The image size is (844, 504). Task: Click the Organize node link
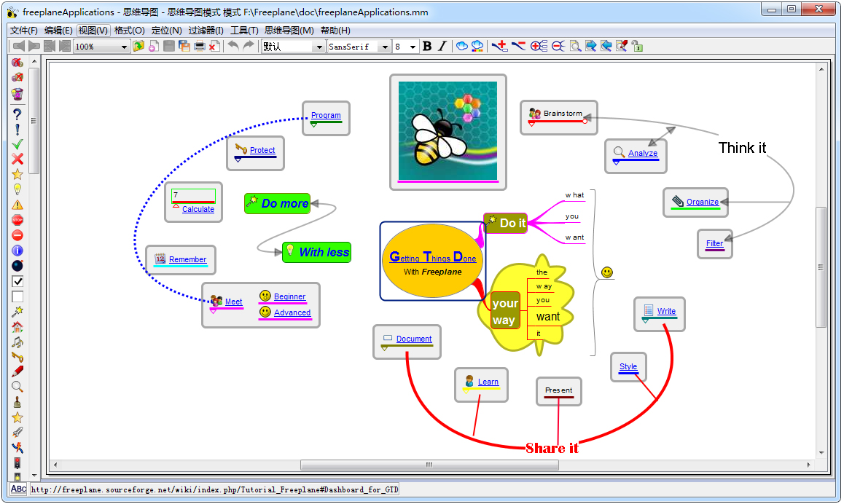coord(703,202)
